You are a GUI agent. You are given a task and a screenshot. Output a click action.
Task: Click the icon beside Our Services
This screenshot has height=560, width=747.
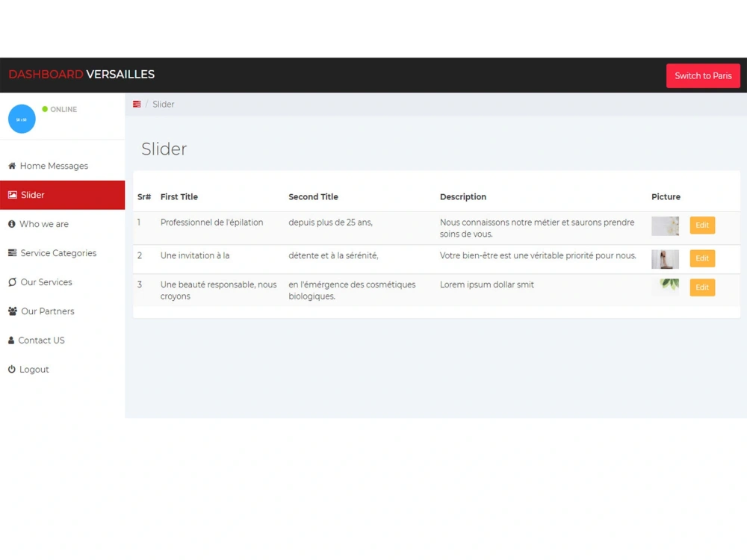13,282
